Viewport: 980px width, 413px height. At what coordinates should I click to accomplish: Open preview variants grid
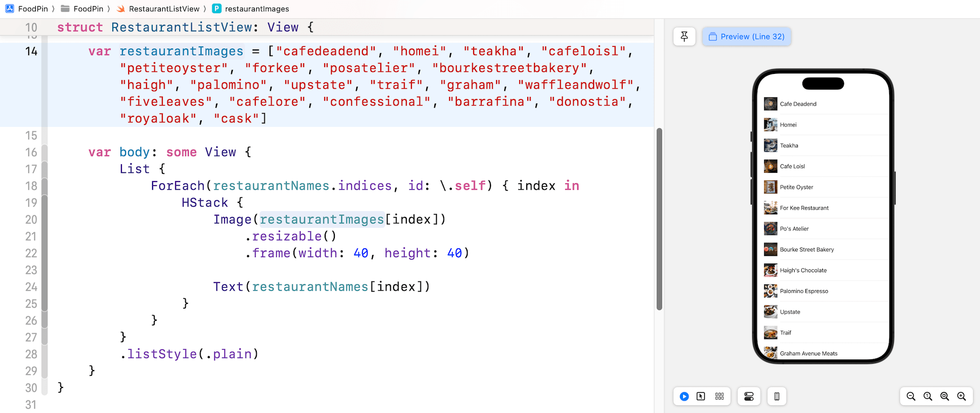coord(720,396)
